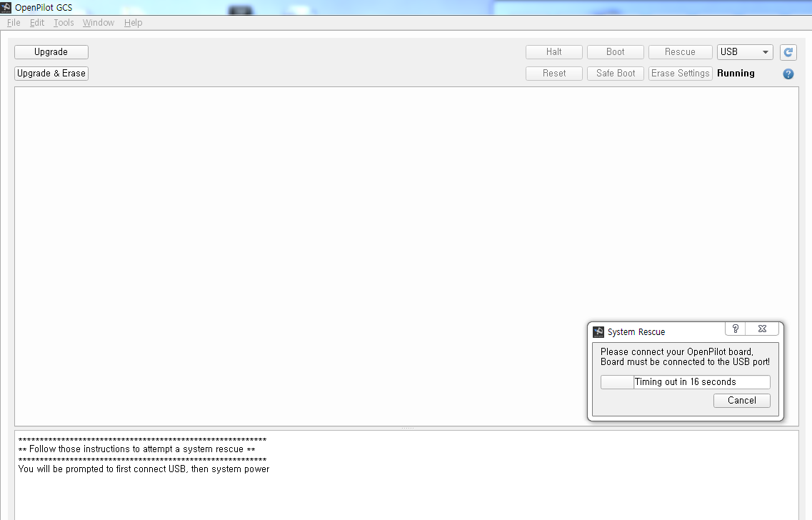812x520 pixels.
Task: Open the Tools menu
Action: click(x=64, y=23)
